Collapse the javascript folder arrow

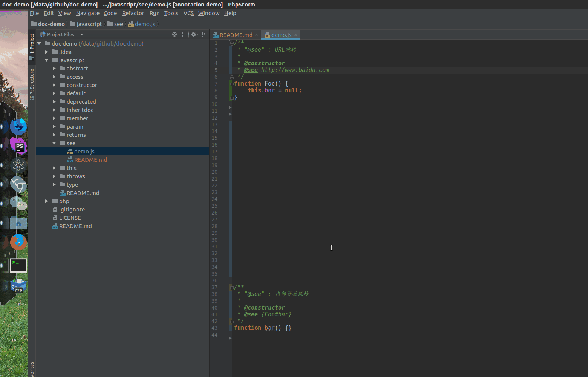click(47, 60)
